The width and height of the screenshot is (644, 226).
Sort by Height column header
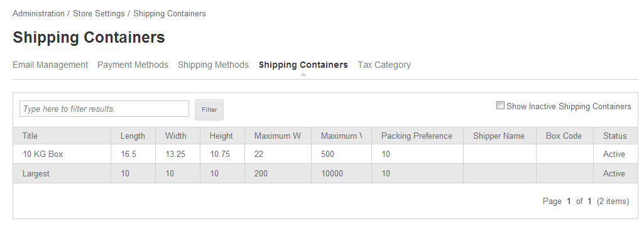tap(222, 136)
